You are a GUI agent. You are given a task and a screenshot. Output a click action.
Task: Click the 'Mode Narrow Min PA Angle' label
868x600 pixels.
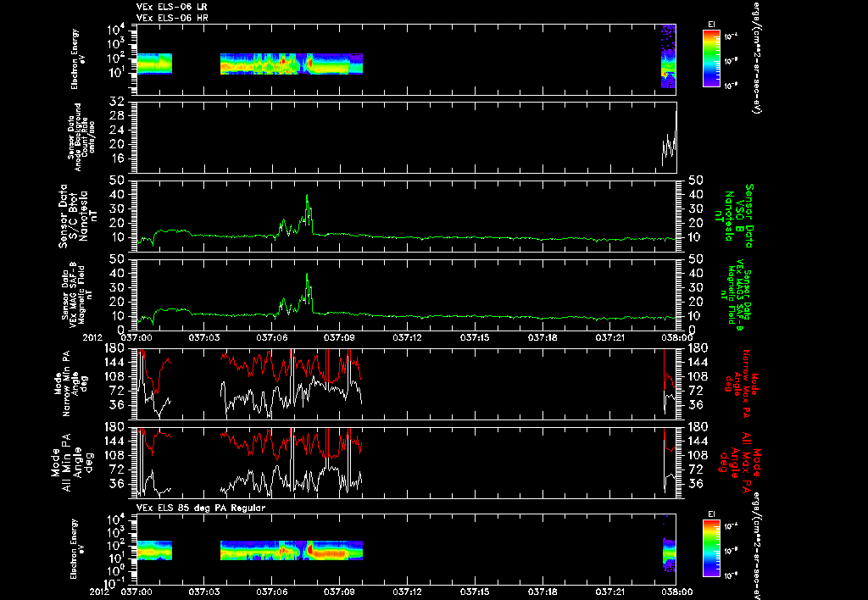(x=70, y=383)
